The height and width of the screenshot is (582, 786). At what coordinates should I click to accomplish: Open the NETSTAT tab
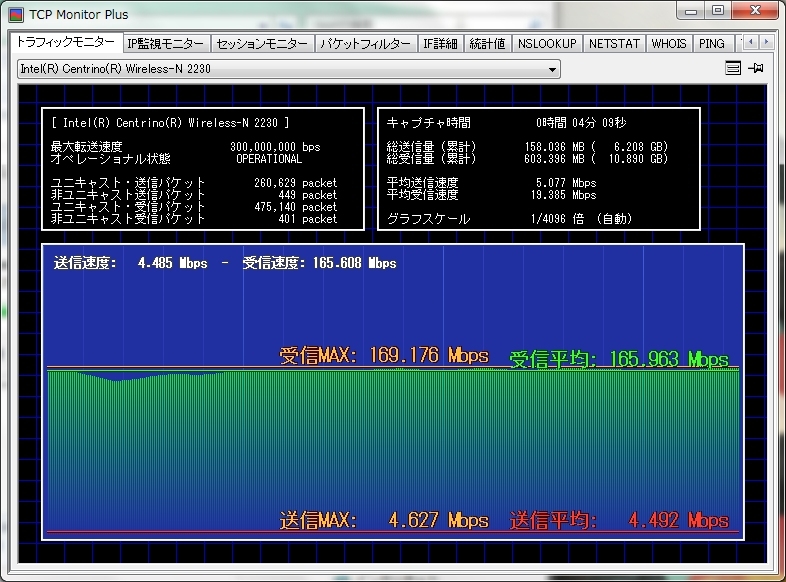point(613,44)
